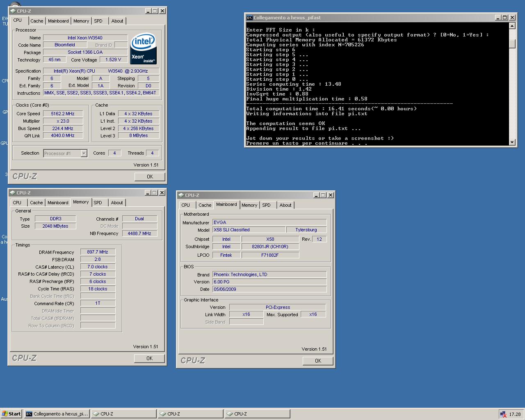This screenshot has width=525, height=420.
Task: Switch to Memory tab in Mainboard window
Action: coord(249,205)
